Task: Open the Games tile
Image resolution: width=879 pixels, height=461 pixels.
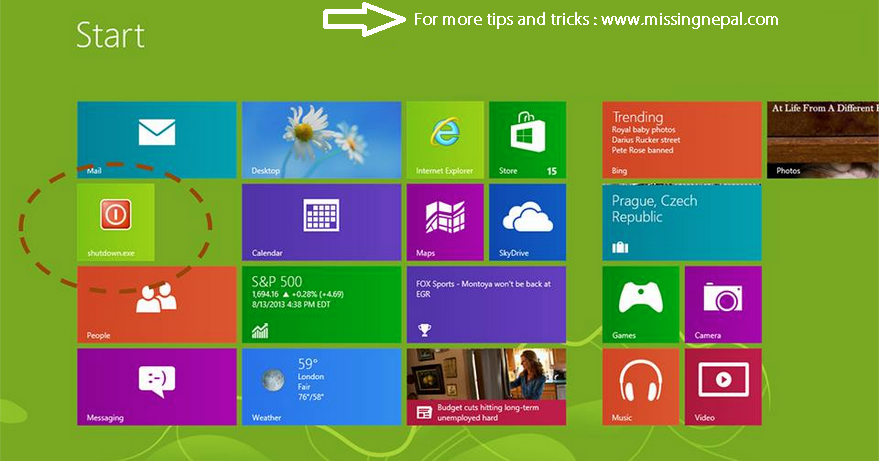Action: 641,305
